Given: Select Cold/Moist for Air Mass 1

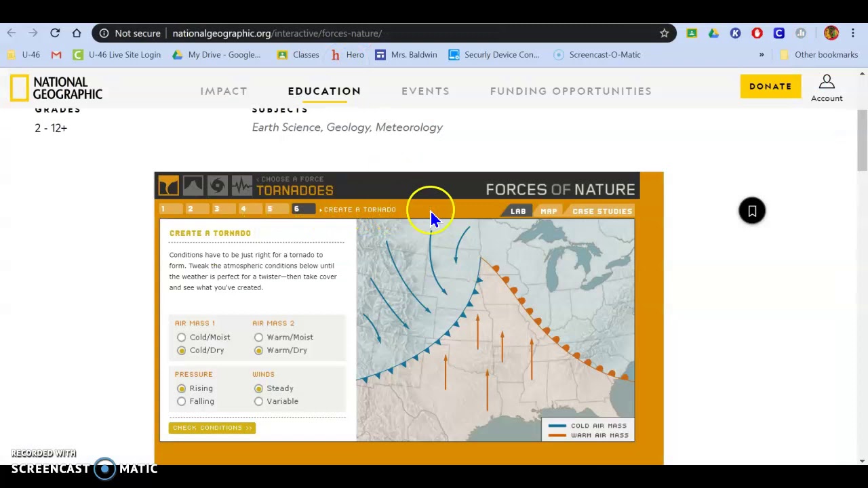Looking at the screenshot, I should 181,337.
